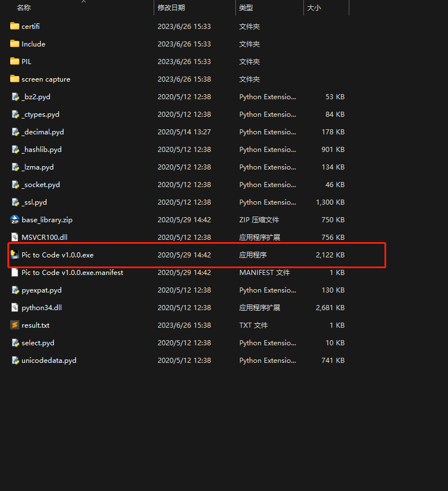
Task: Select the PIL folder name
Action: 26,61
